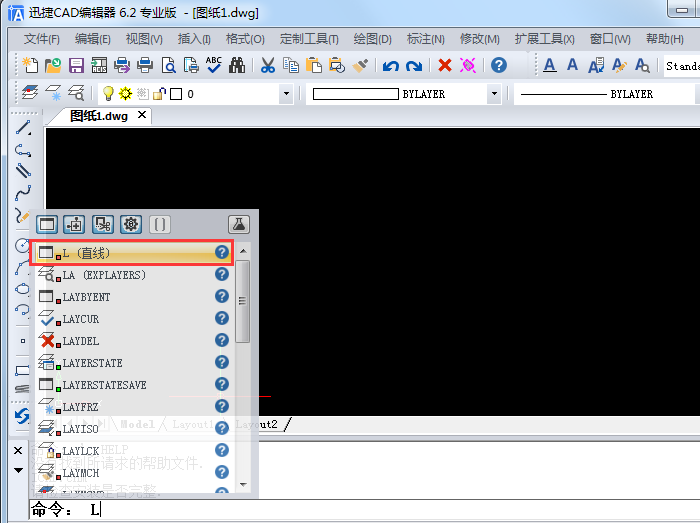Image resolution: width=700 pixels, height=523 pixels.
Task: Run the ABC spell check
Action: 214,65
